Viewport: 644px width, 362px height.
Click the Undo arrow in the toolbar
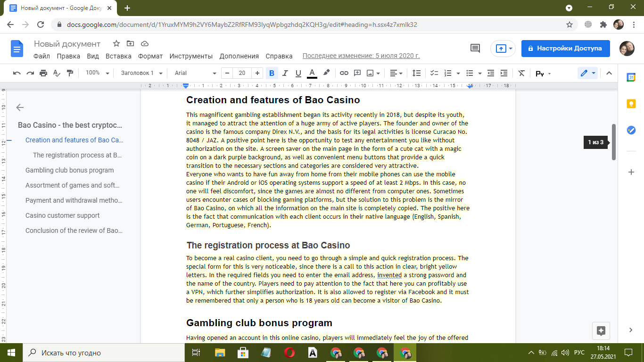[x=17, y=73]
